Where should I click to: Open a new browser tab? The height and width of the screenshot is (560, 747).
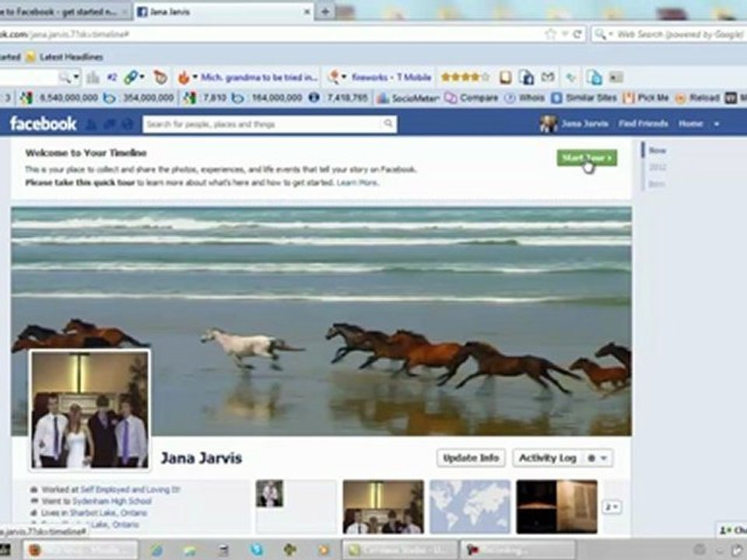click(325, 12)
